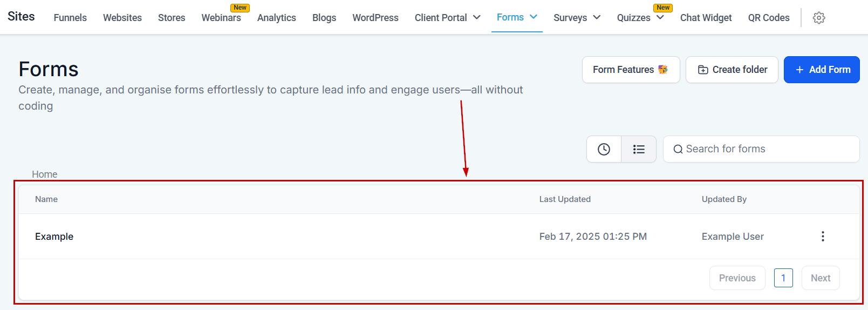Navigate to the QR Codes tab
Image resolution: width=868 pixels, height=310 pixels.
pos(768,18)
